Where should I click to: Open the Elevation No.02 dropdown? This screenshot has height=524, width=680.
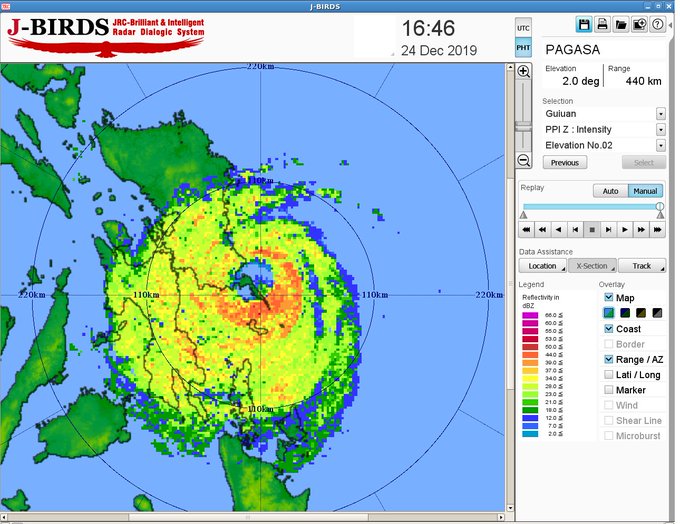660,145
